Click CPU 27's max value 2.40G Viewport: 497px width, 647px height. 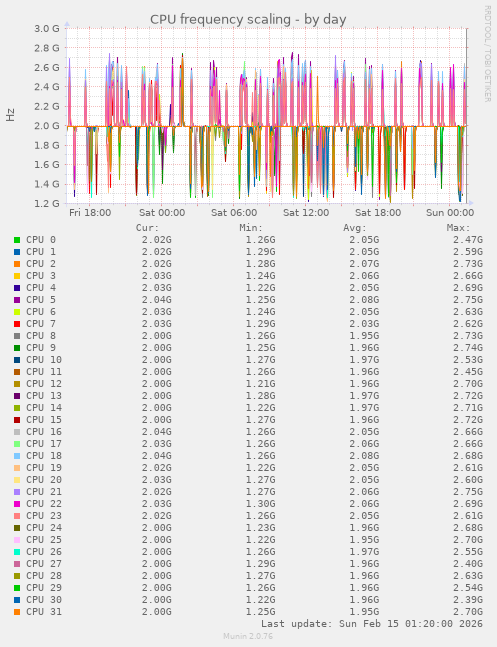(468, 564)
